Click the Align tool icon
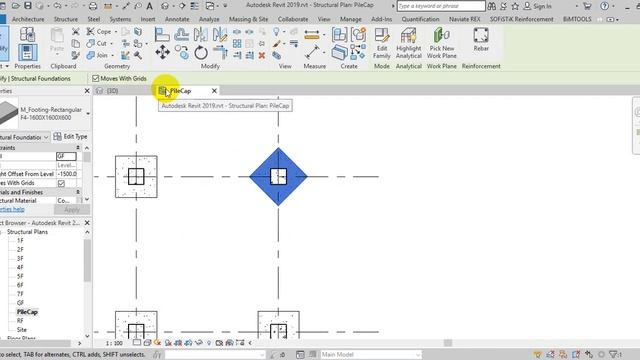Image resolution: width=640 pixels, height=360 pixels. click(x=162, y=35)
